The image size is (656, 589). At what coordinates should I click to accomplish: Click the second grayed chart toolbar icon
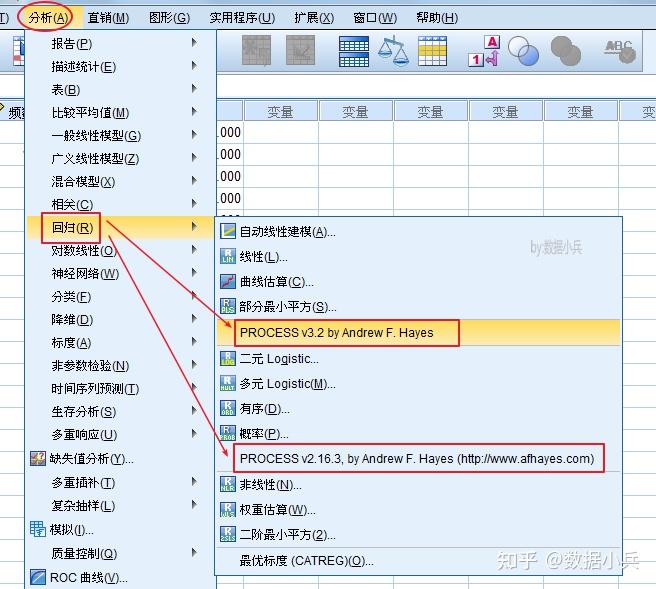pos(300,50)
